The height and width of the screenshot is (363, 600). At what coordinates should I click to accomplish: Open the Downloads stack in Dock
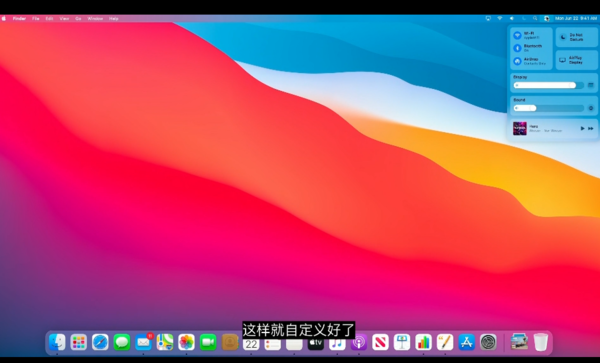point(519,342)
